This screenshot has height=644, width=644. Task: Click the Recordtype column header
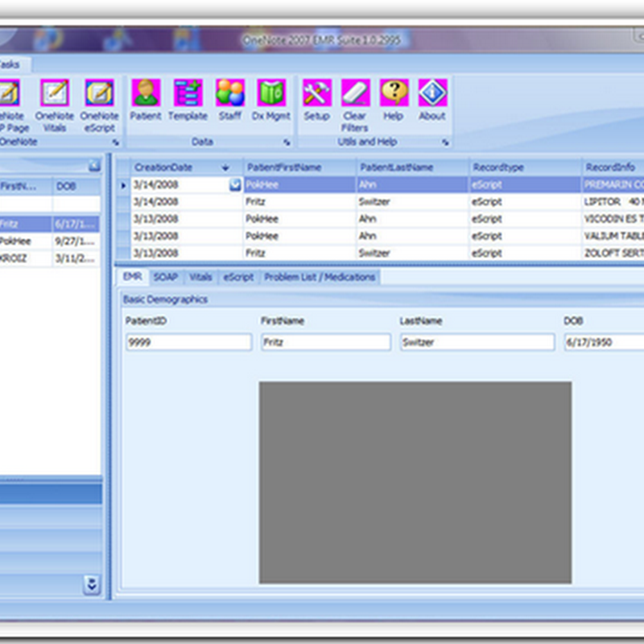click(525, 167)
